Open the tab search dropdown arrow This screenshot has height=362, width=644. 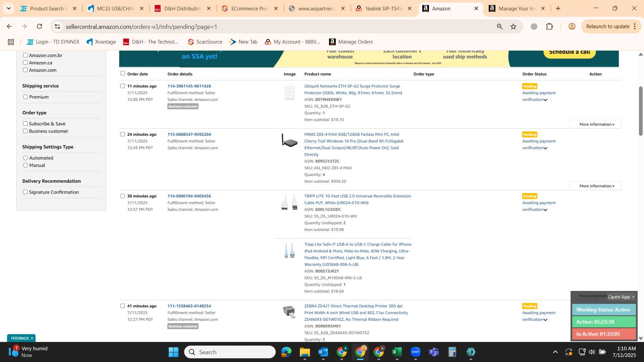pos(9,8)
